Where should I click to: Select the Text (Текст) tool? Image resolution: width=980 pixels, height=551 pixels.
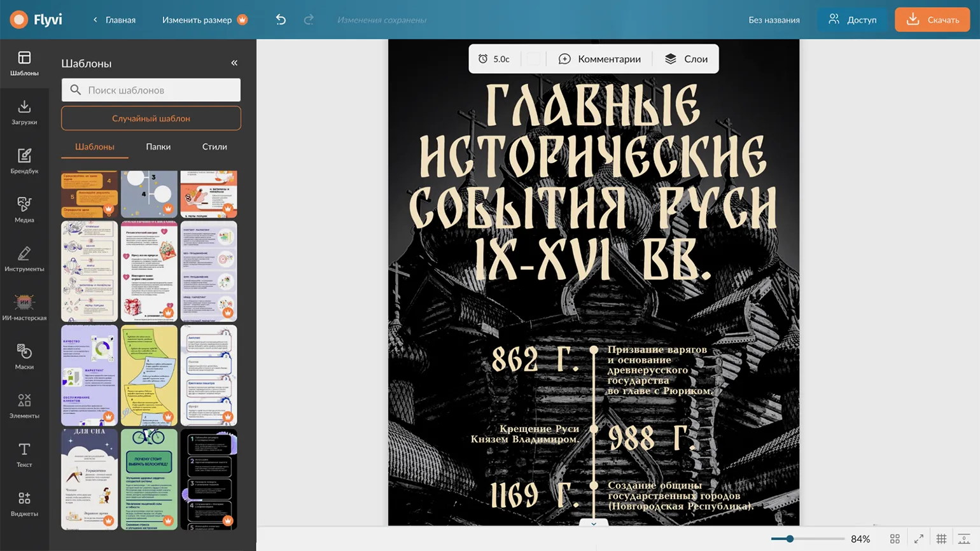(24, 455)
